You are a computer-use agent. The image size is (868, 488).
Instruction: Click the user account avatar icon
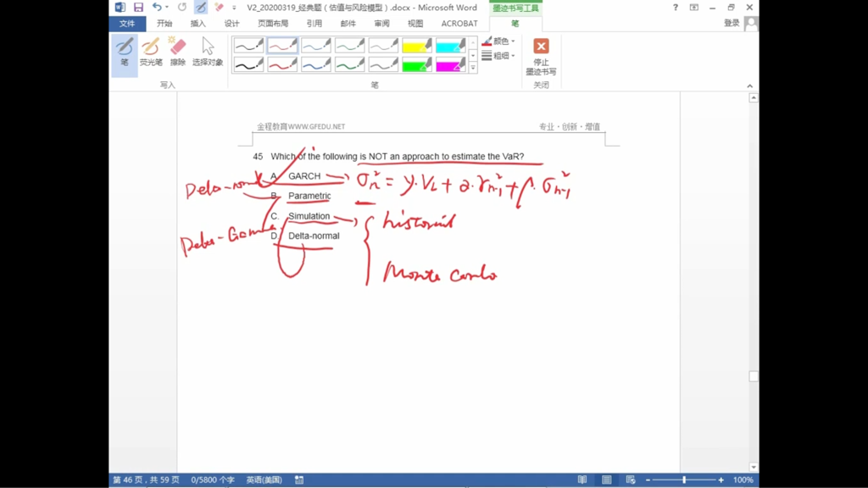(x=751, y=23)
